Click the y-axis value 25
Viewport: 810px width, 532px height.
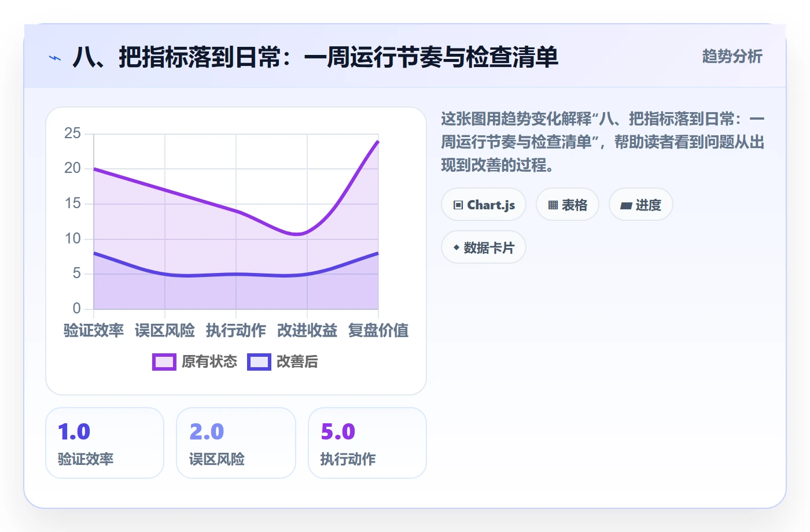click(x=72, y=134)
